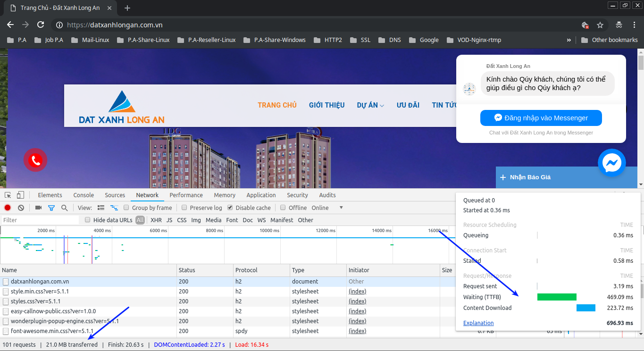This screenshot has width=644, height=351.
Task: Open the Security tab
Action: point(297,195)
